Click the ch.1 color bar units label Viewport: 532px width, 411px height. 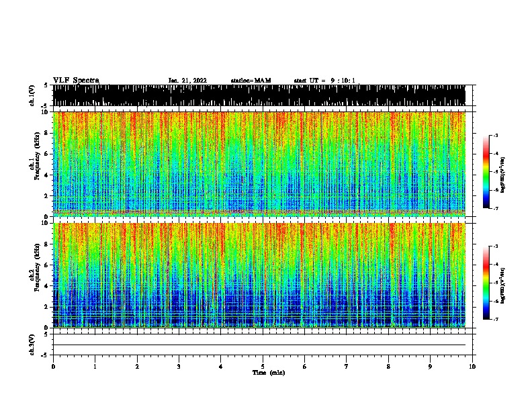click(x=502, y=175)
